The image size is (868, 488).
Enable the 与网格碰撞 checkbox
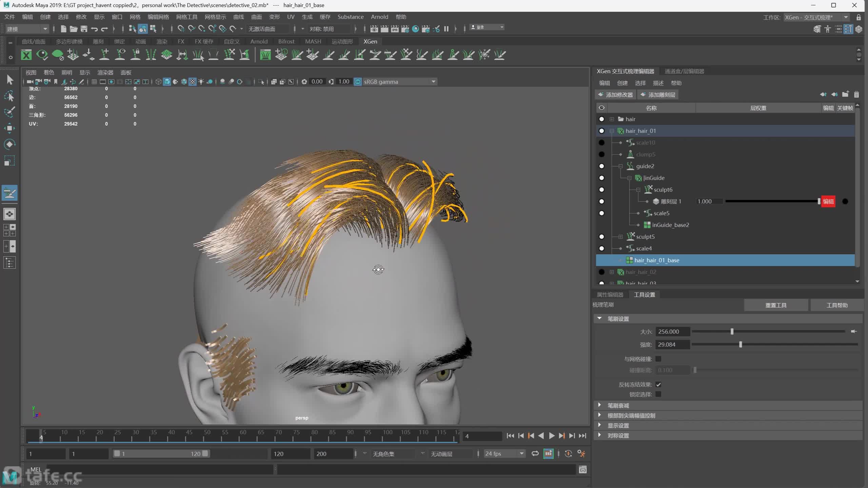[658, 359]
